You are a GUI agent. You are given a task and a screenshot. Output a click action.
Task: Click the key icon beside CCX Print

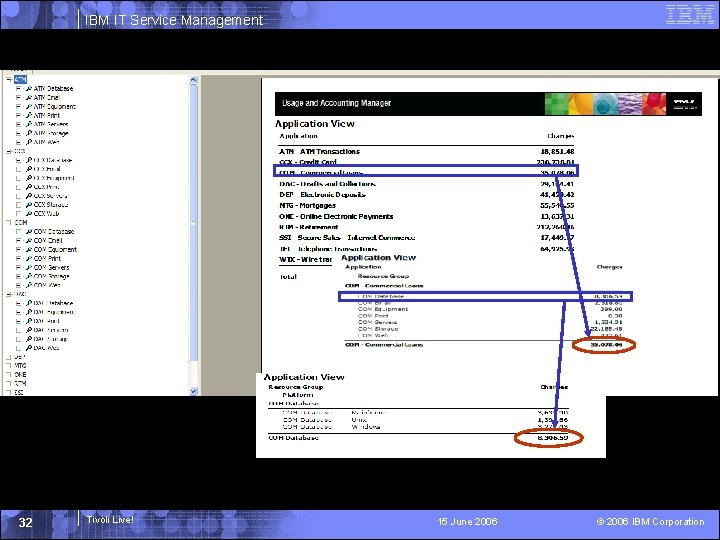coord(29,187)
